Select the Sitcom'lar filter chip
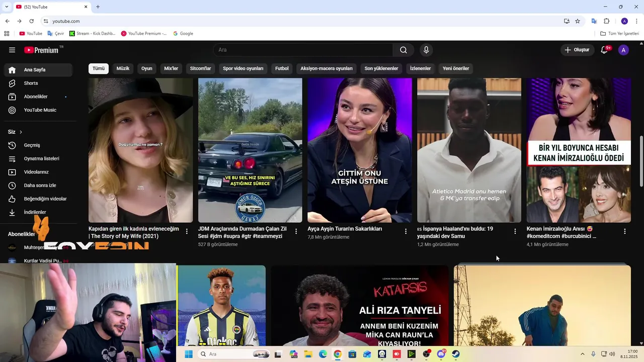The image size is (644, 362). (200, 68)
